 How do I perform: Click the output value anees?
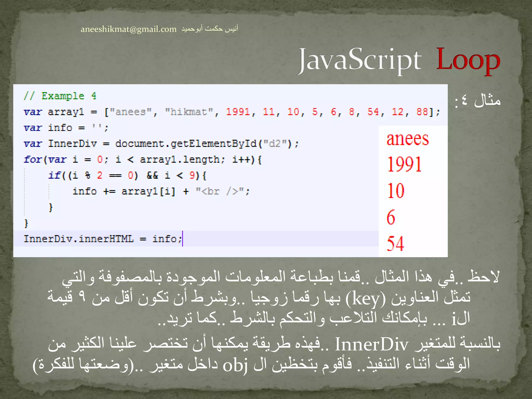(x=408, y=139)
